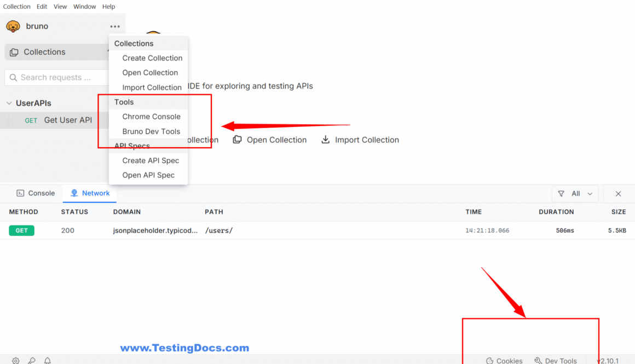Click the DURATION column header
The width and height of the screenshot is (635, 364).
pos(556,212)
